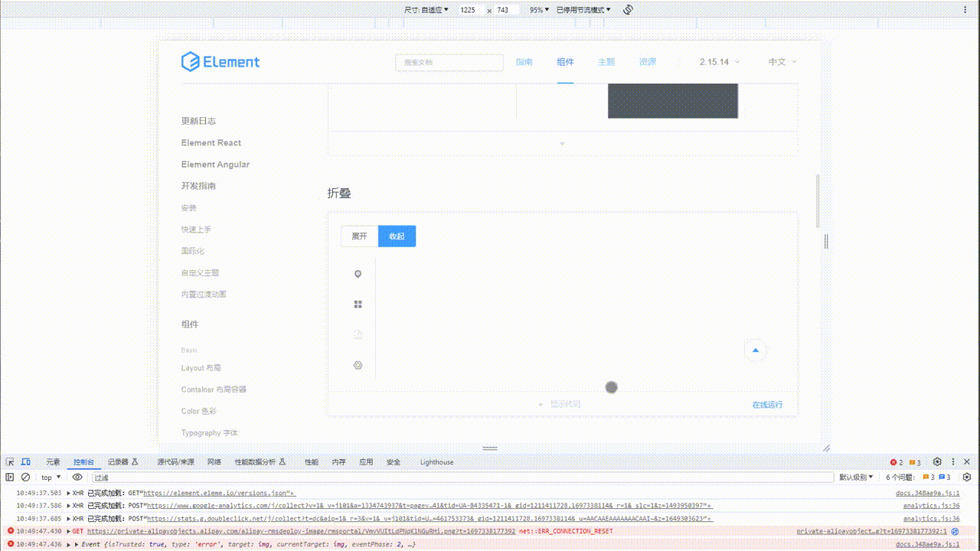The width and height of the screenshot is (980, 551).
Task: Click the rotate device icon in device toolbar
Action: click(628, 10)
